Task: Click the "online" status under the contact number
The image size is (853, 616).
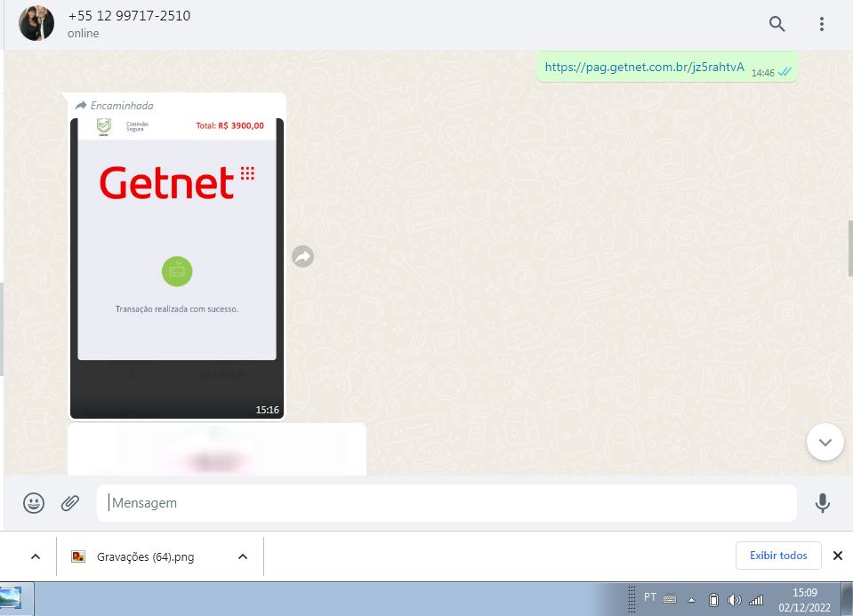Action: pos(84,33)
